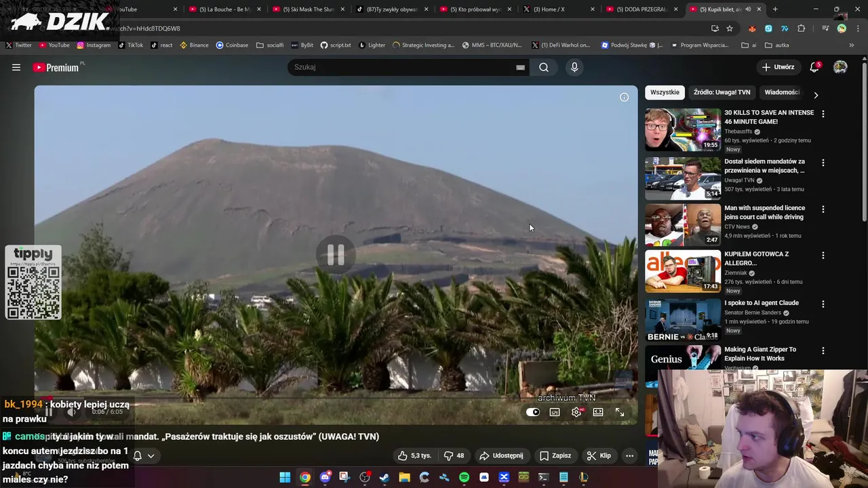Open Dostał siedem mandatów video title
Screen dimensions: 868x488
764,166
